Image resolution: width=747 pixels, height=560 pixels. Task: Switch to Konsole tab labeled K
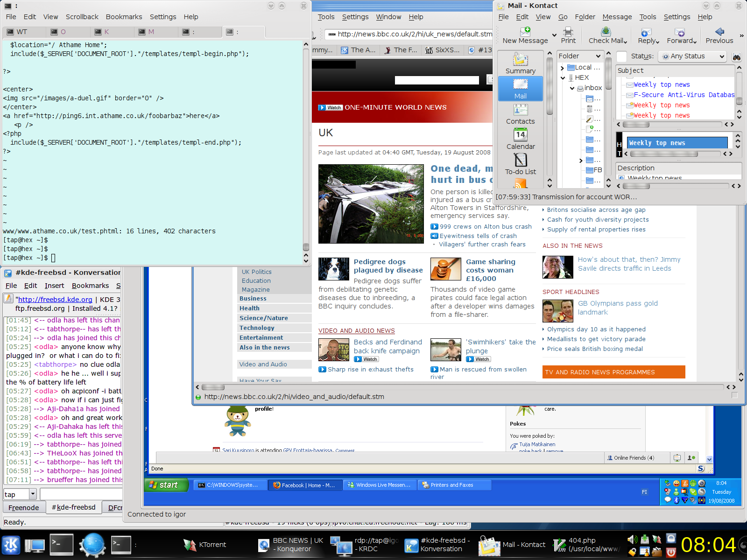pos(112,32)
